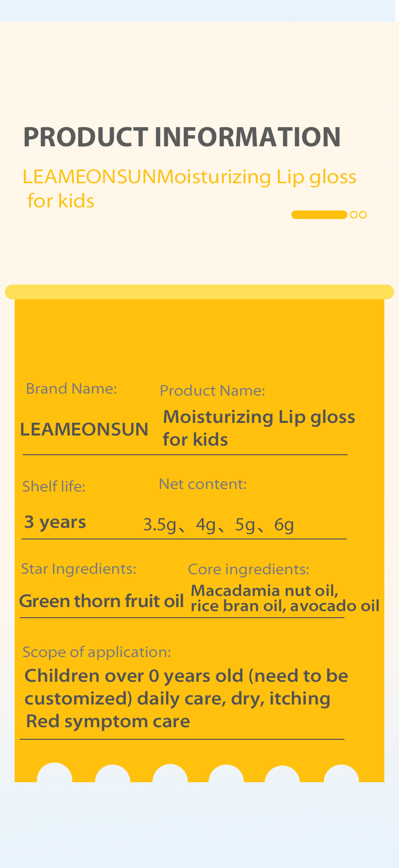Viewport: 399px width, 868px height.
Task: Click the PRODUCT INFORMATION heading
Action: 182,137
